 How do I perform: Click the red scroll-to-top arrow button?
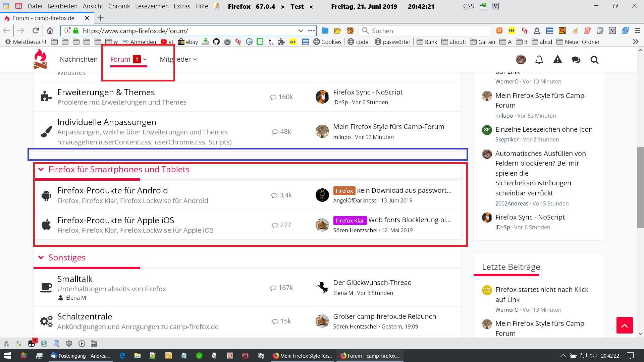(x=625, y=325)
